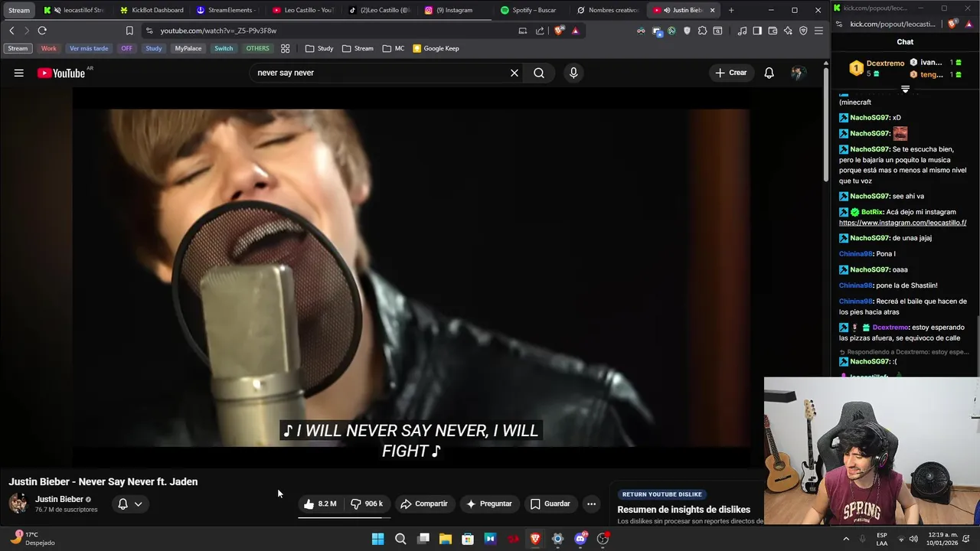The width and height of the screenshot is (980, 551).
Task: Go back with the browser back arrow
Action: click(11, 31)
